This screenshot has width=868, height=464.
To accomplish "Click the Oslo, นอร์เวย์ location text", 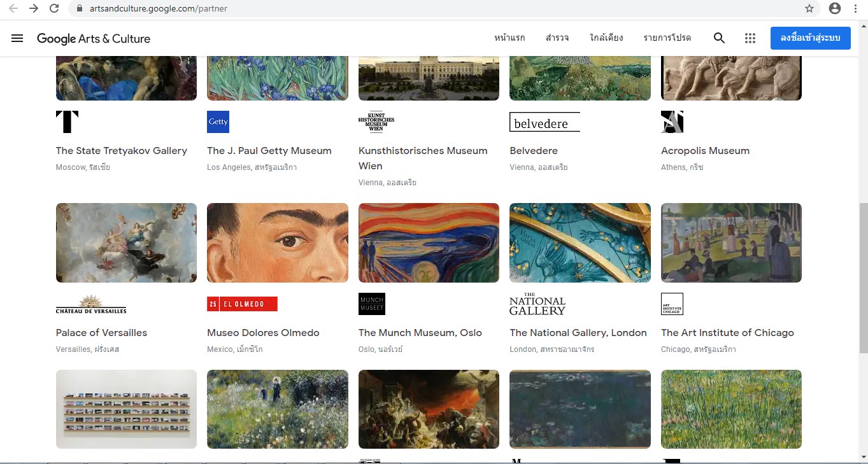I will coord(381,349).
